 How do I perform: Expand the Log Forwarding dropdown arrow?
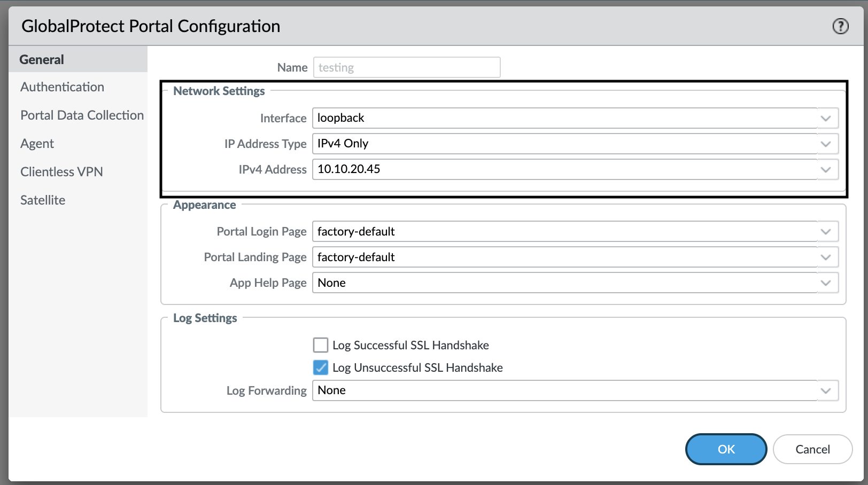[826, 390]
